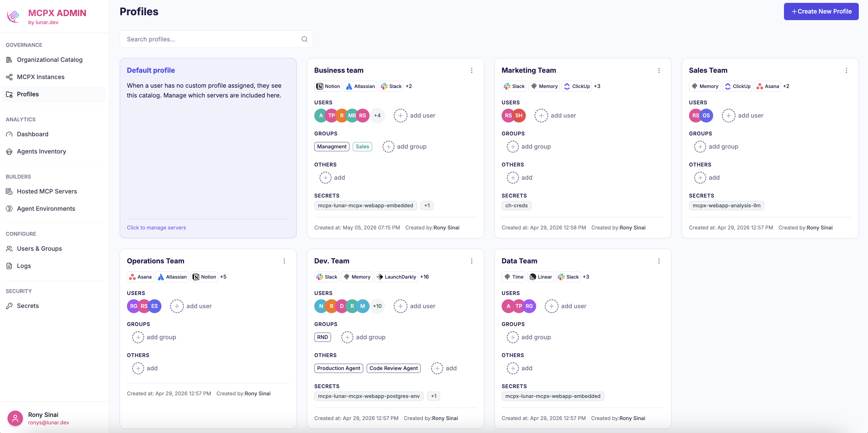868x433 pixels.
Task: Click ClickUp chip in Marketing Team
Action: (576, 86)
